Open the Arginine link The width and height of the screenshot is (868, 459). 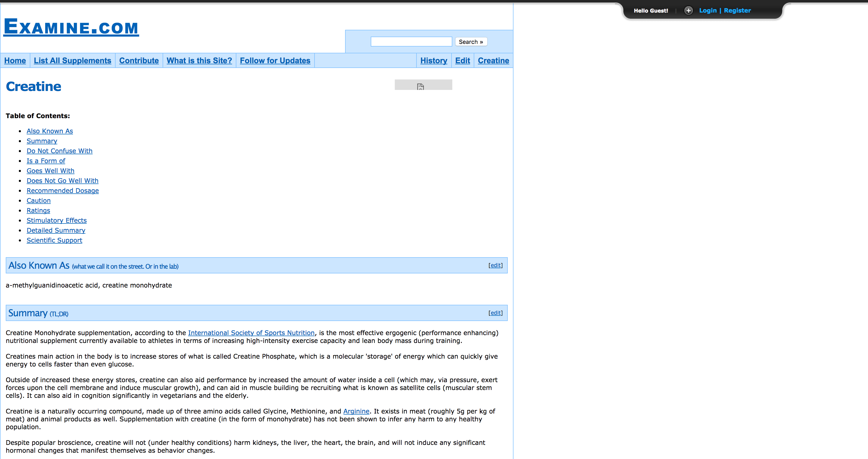(356, 411)
